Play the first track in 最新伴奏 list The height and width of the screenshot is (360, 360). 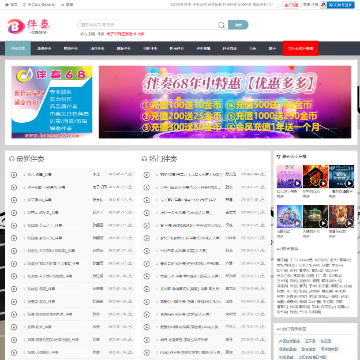pos(14,175)
